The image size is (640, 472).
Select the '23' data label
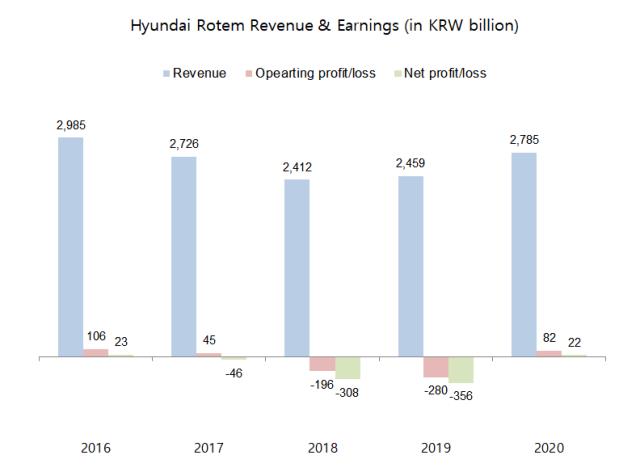(121, 342)
